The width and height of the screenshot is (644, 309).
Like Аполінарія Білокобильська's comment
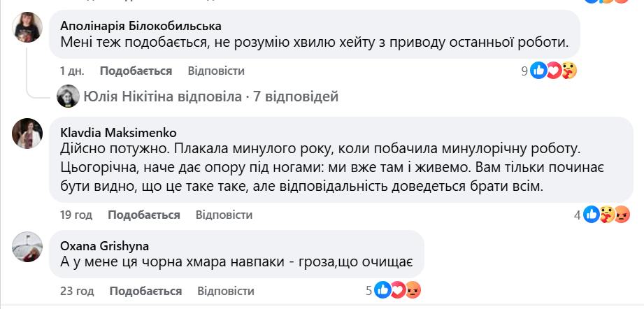[x=136, y=71]
